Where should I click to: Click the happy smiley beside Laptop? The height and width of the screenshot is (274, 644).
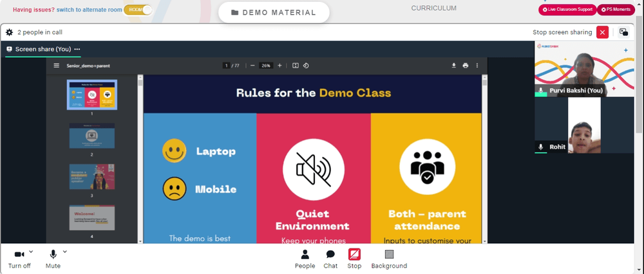pyautogui.click(x=174, y=151)
